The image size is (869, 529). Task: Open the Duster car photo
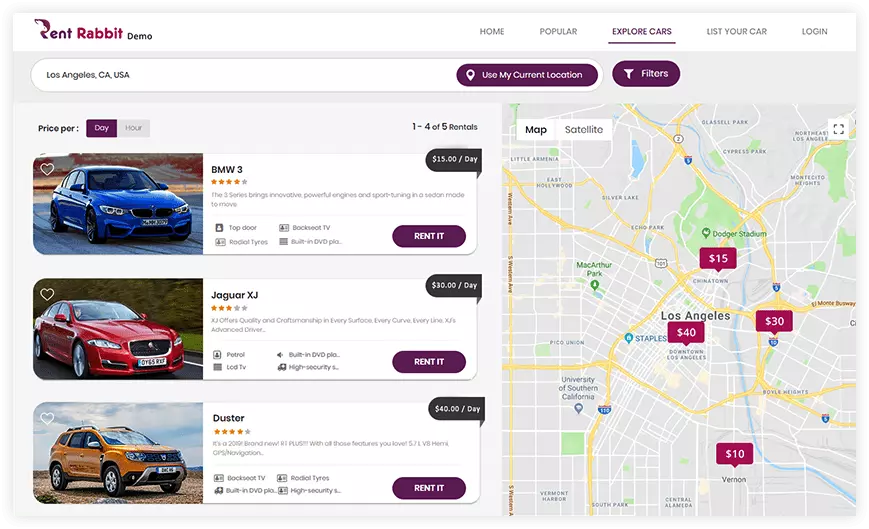pos(118,453)
